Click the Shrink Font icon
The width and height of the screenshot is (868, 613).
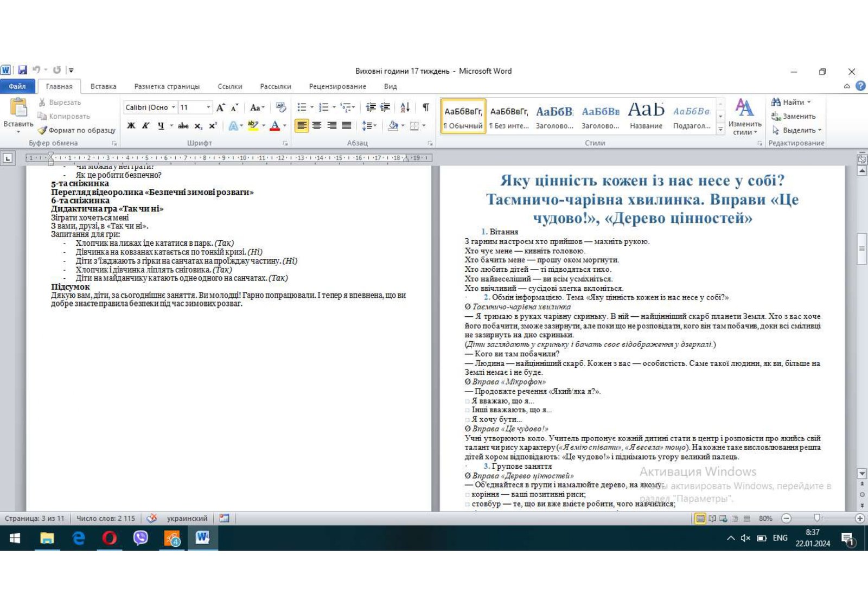point(234,107)
